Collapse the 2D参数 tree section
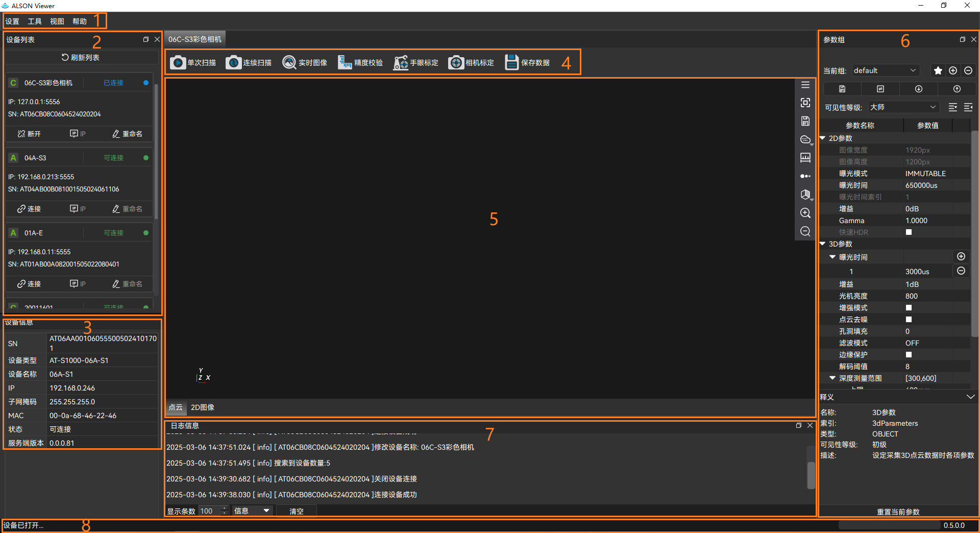This screenshot has width=980, height=533. tap(823, 138)
